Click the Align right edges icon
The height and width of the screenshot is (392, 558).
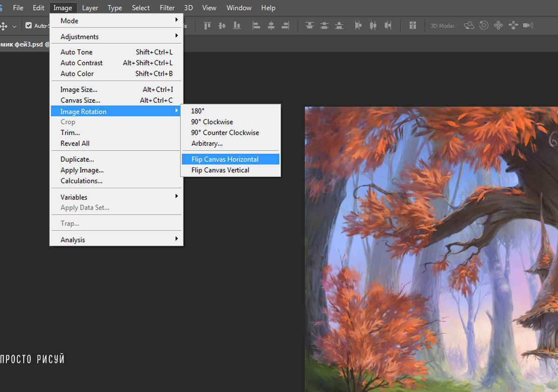(286, 26)
